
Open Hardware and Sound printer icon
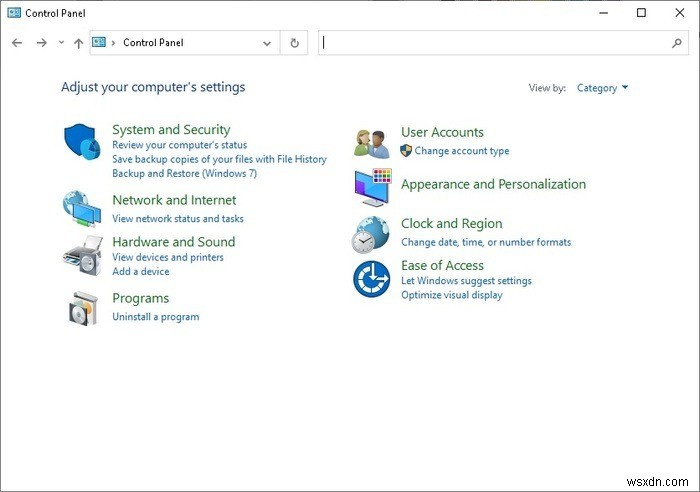[x=83, y=256]
